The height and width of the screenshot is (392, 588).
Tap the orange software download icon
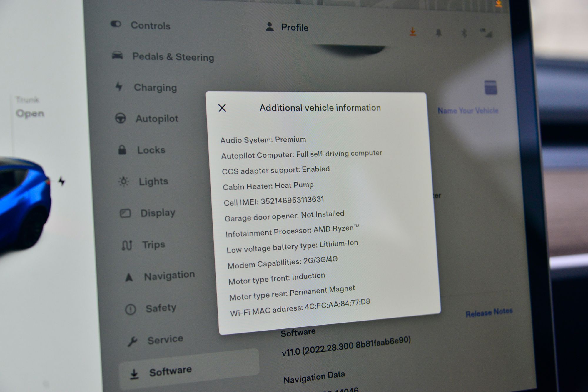(413, 31)
